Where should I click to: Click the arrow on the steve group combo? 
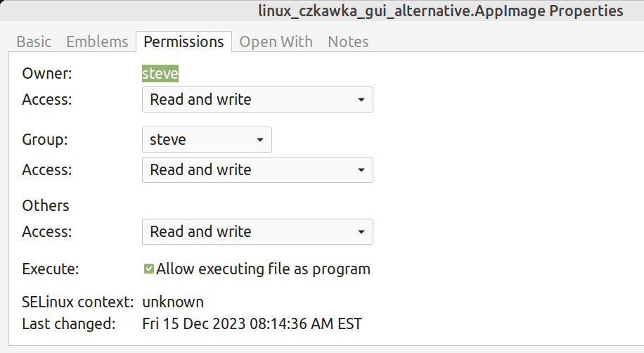coord(259,140)
